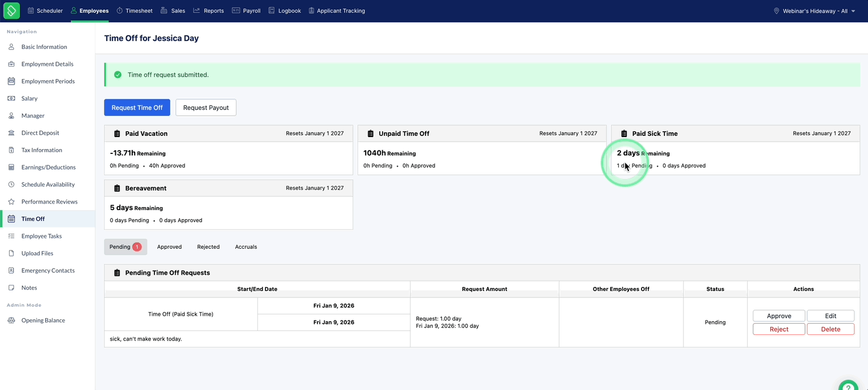Click the Employee Tasks checklist icon

click(11, 236)
